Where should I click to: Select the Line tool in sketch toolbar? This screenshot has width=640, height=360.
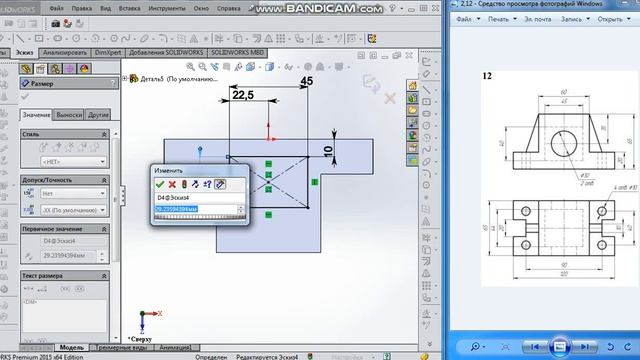[20, 39]
